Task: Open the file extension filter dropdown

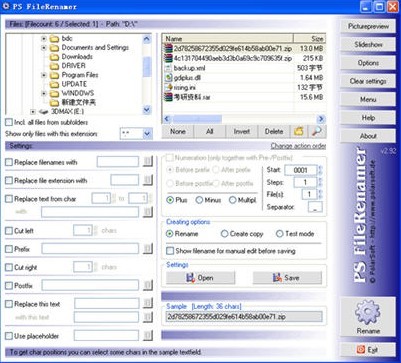Action: (x=147, y=134)
